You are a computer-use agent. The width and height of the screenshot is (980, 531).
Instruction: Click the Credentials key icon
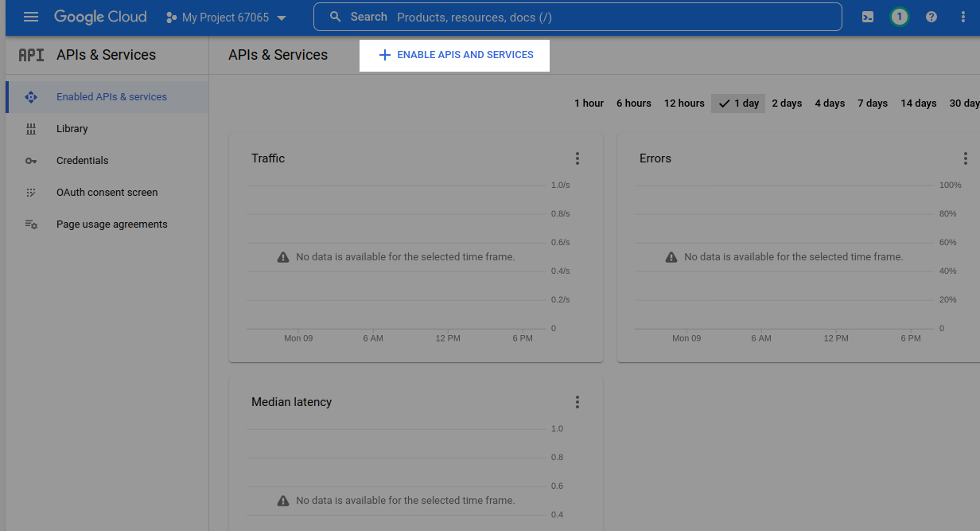[31, 161]
